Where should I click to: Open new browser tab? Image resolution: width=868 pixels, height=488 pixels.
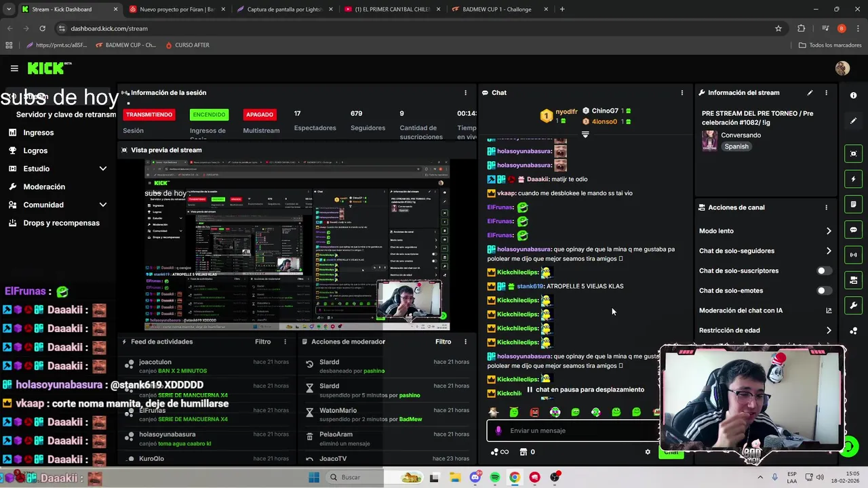562,9
